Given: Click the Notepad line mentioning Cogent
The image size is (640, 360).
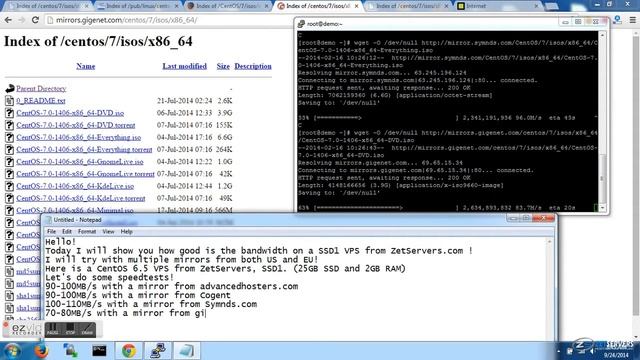Looking at the screenshot, I should pos(138,295).
